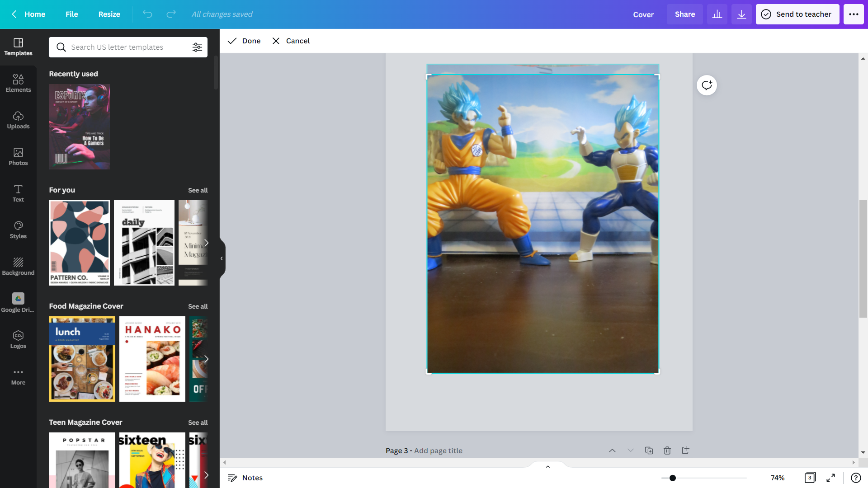Click the canvas horizontal scrollbar right arrow

pos(854,462)
